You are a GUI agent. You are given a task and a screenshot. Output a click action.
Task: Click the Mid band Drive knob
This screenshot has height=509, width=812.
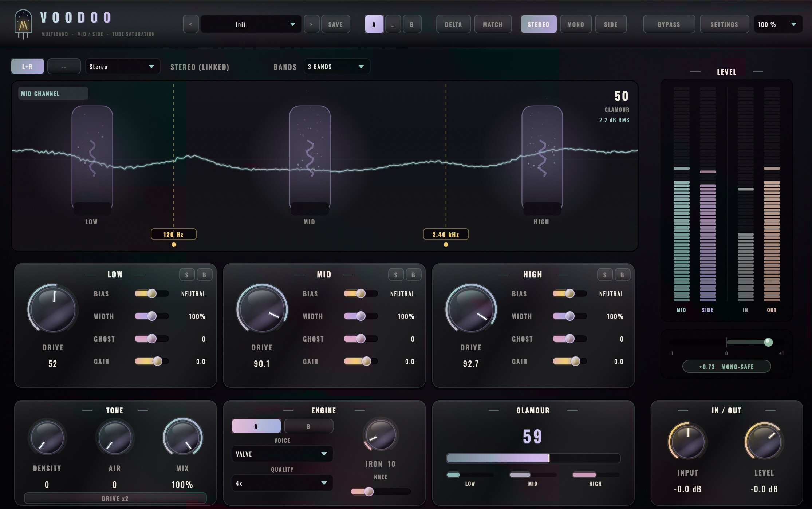pos(262,308)
